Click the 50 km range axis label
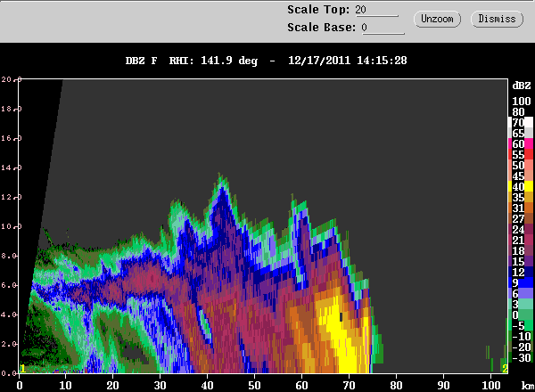535x392 pixels. pyautogui.click(x=254, y=386)
